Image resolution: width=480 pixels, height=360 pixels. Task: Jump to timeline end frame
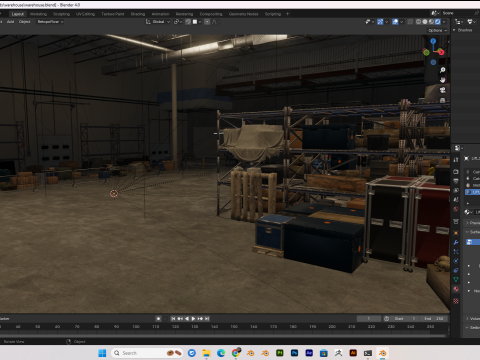coord(207,319)
